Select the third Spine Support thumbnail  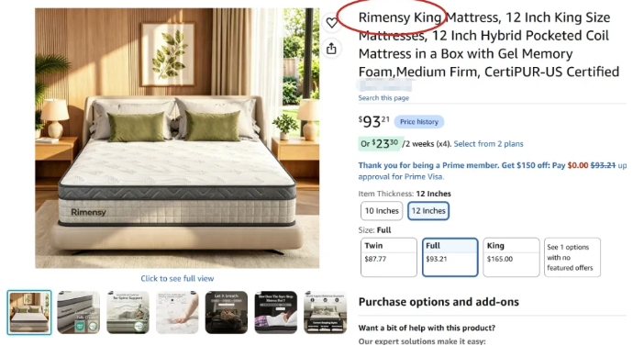point(128,313)
